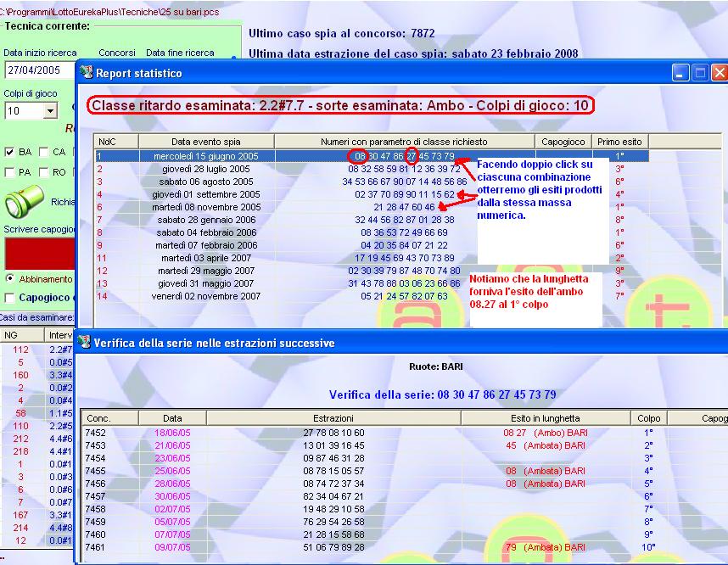
Task: Click the Data inizio ricerca date field
Action: coord(40,70)
